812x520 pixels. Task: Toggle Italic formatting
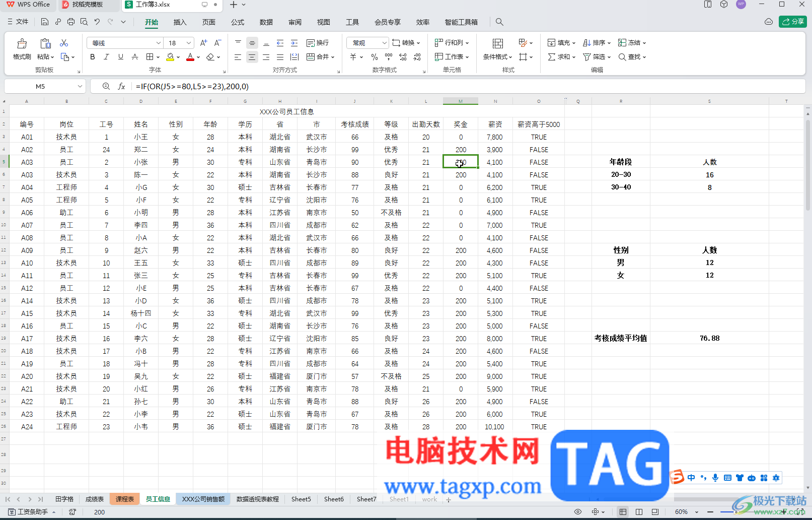pos(106,57)
